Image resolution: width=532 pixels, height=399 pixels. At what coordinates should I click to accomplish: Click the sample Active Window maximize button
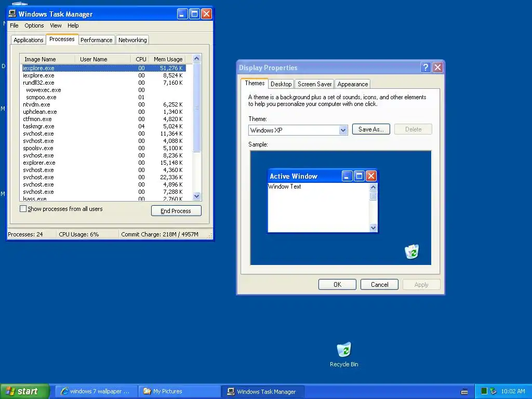click(x=359, y=176)
